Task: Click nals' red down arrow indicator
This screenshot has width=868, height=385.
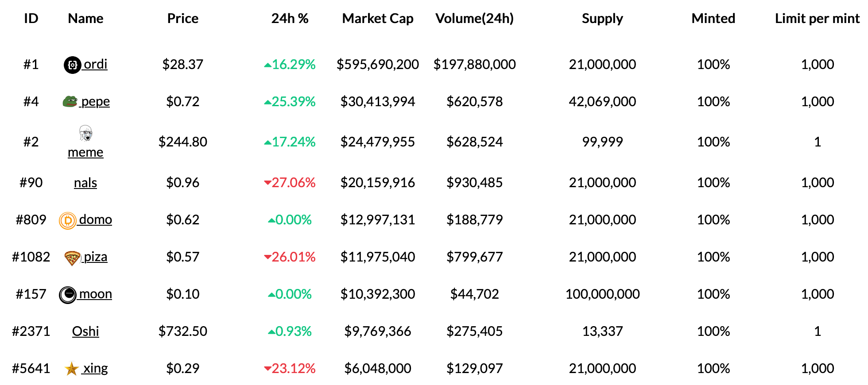Action: pos(267,183)
